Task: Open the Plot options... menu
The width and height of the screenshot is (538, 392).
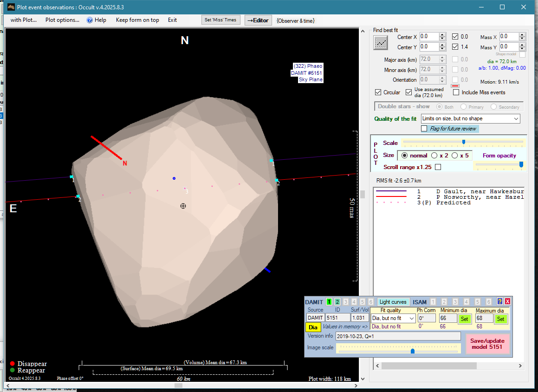Action: point(62,20)
